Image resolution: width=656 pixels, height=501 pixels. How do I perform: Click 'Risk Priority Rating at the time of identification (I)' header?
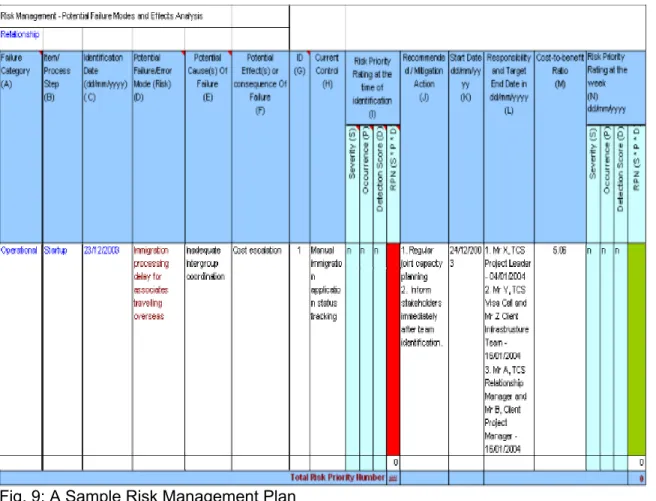click(372, 88)
